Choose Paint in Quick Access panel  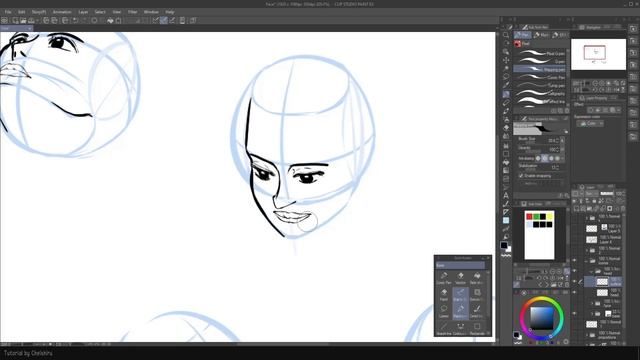point(444,295)
